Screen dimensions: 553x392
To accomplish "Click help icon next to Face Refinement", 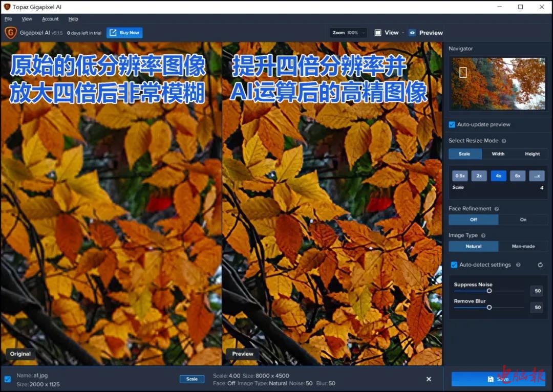I will pyautogui.click(x=497, y=209).
